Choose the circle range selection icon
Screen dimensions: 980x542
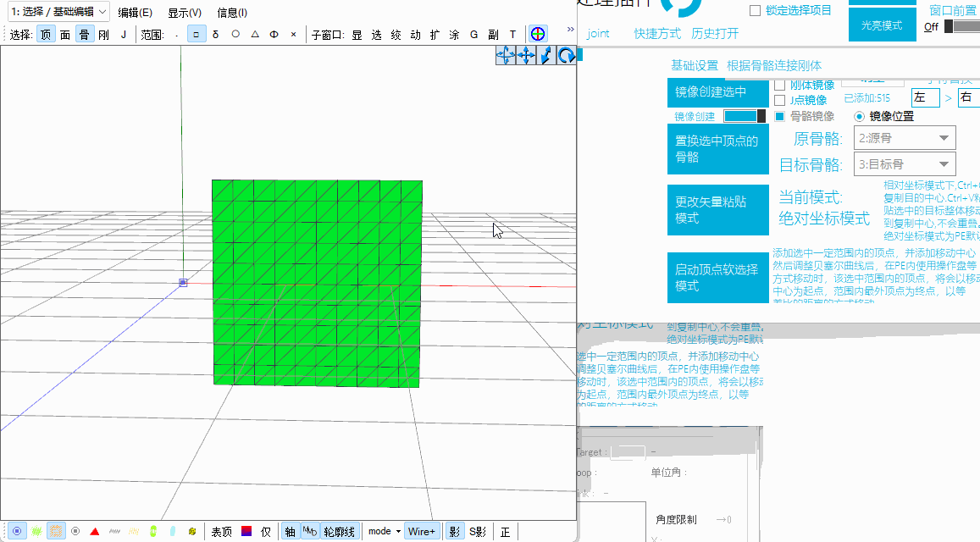coord(235,35)
